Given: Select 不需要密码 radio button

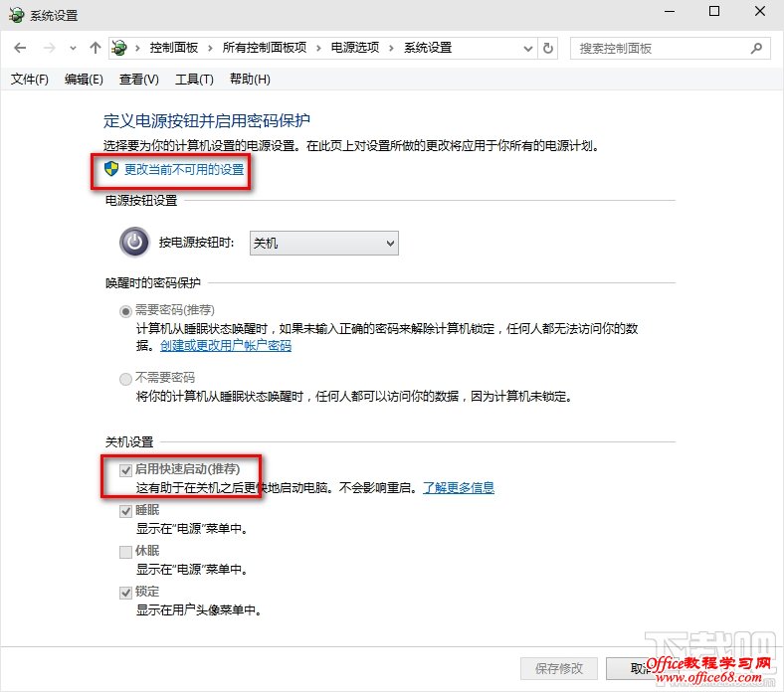Looking at the screenshot, I should point(125,379).
